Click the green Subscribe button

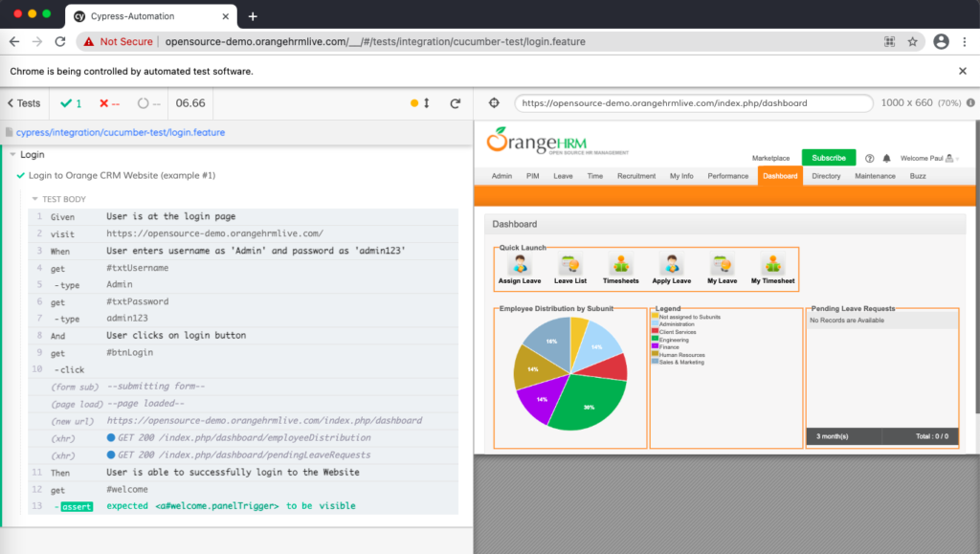(828, 158)
